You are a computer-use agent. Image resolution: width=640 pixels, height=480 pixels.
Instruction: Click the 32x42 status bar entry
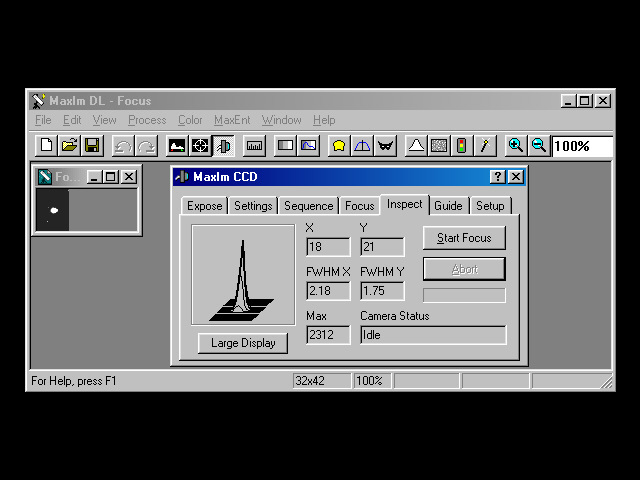pos(322,381)
